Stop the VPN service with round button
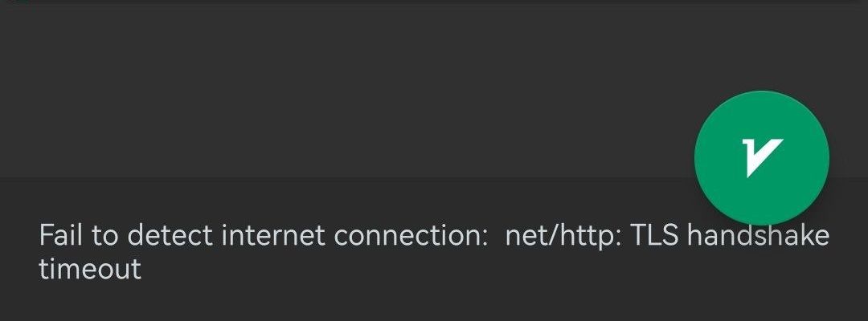The width and height of the screenshot is (868, 321). tap(761, 157)
